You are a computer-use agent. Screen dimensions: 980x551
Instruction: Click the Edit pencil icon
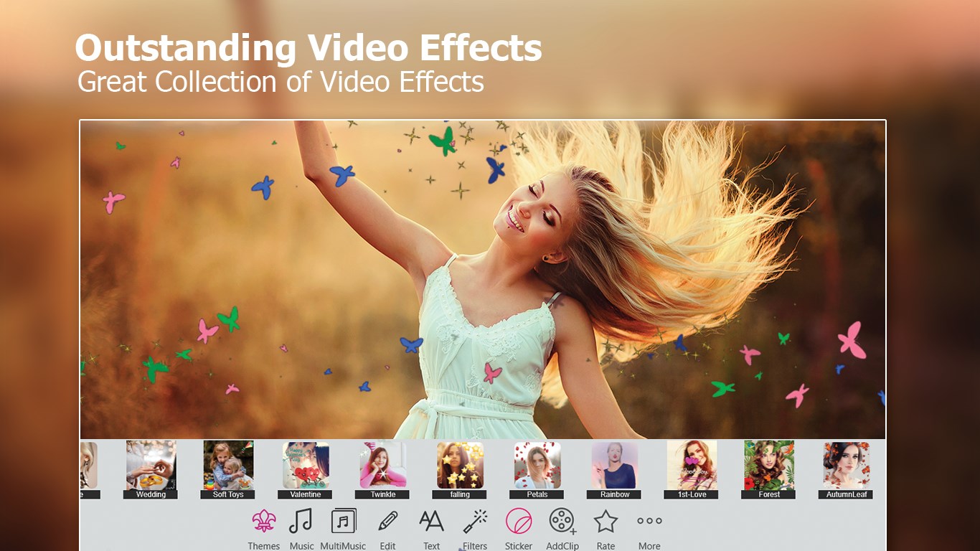(387, 522)
